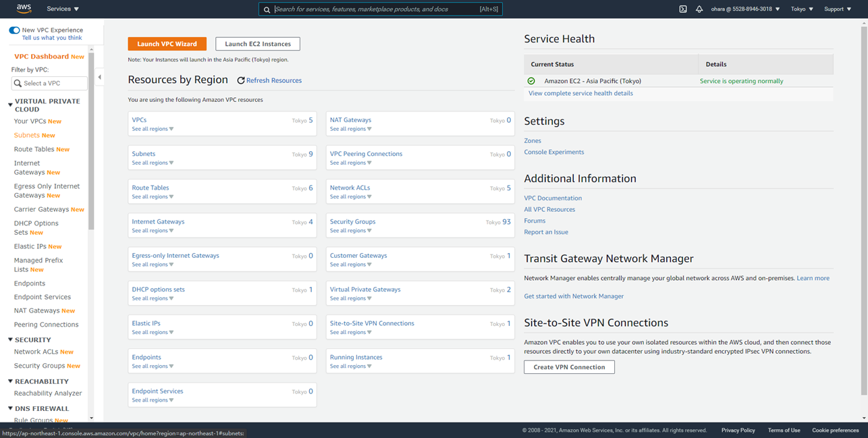The width and height of the screenshot is (868, 438).
Task: Open Reachability Analyzer in the sidebar
Action: [x=48, y=393]
